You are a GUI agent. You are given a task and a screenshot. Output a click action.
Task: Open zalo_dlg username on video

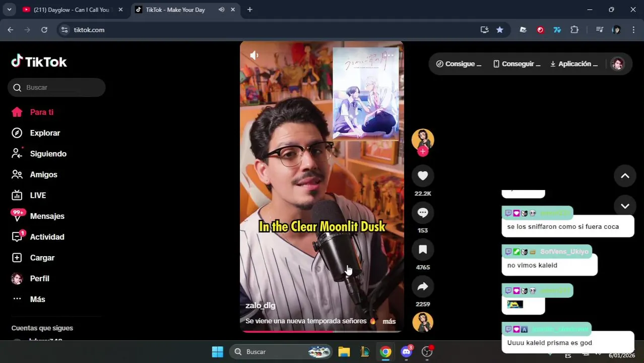point(260,305)
